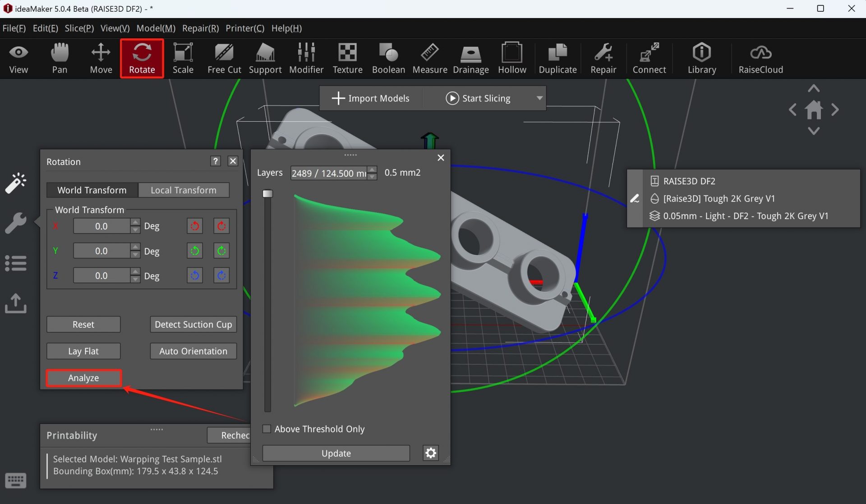866x504 pixels.
Task: Activate the Free Cut tool
Action: click(x=224, y=59)
